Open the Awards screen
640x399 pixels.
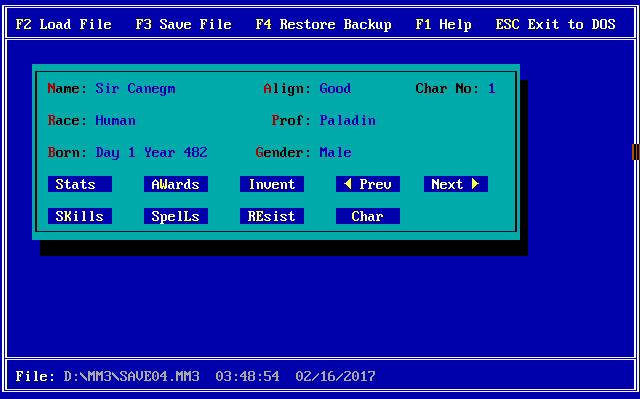click(x=176, y=184)
